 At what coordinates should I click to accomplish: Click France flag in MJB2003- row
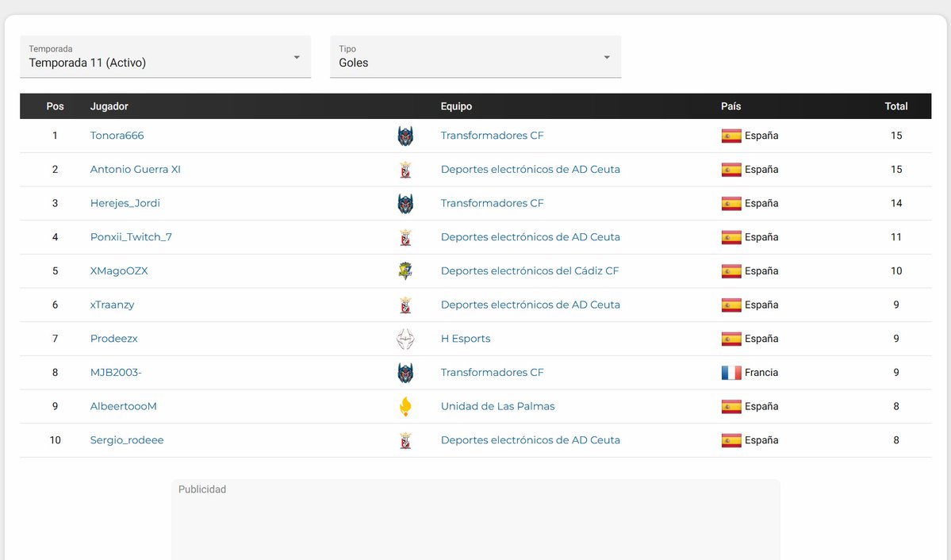[731, 373]
